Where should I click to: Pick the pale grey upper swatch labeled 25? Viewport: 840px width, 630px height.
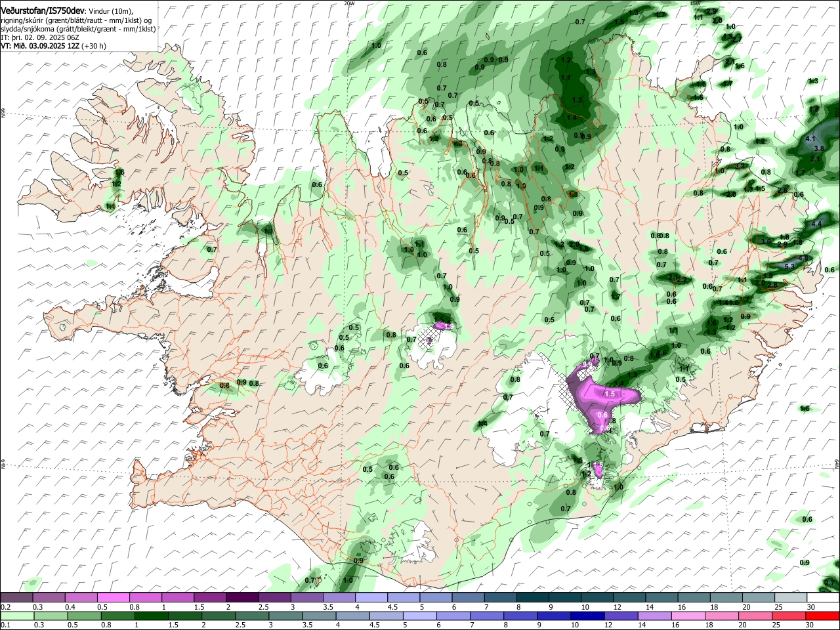pyautogui.click(x=791, y=598)
